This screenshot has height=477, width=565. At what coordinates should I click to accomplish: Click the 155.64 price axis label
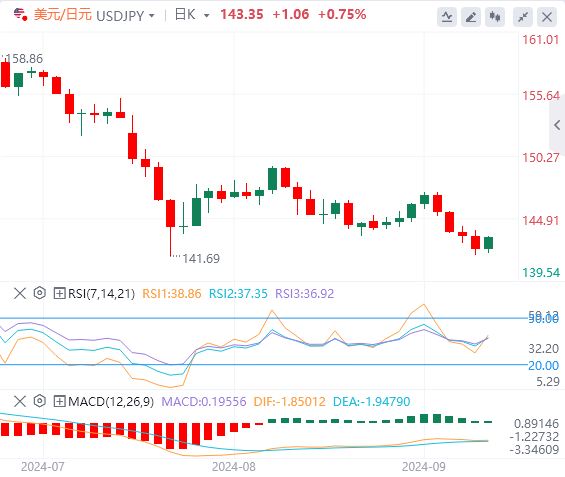click(x=541, y=95)
